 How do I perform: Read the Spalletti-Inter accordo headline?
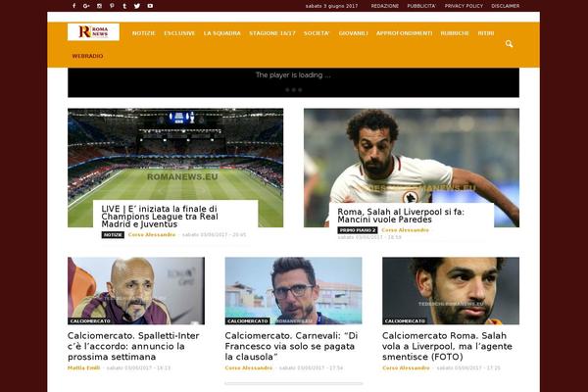[133, 346]
